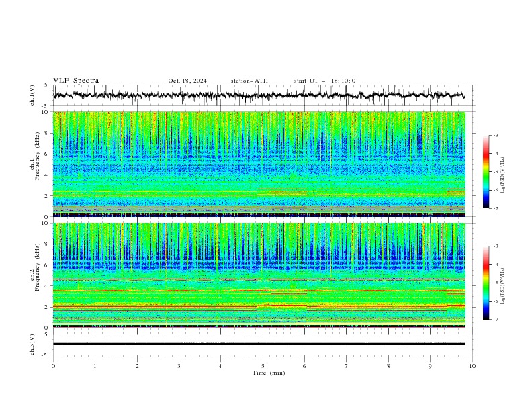Click the "10" kHz tick of ch.1 spectrogram

tap(46, 112)
